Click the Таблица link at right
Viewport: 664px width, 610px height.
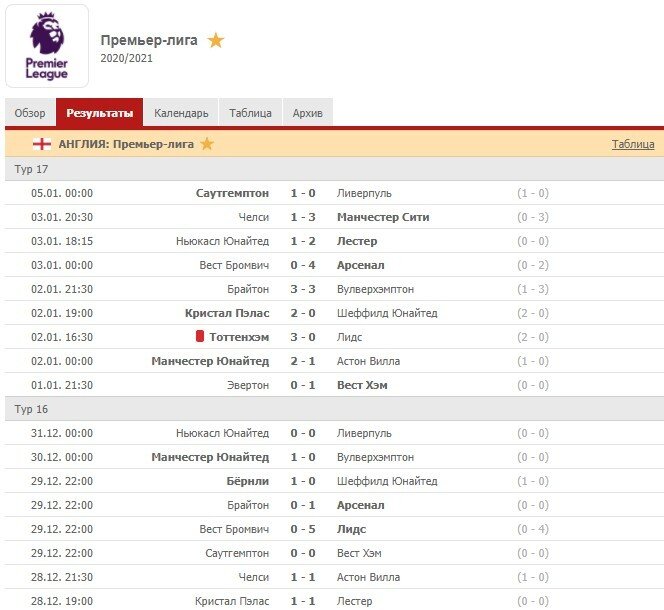[x=633, y=144]
